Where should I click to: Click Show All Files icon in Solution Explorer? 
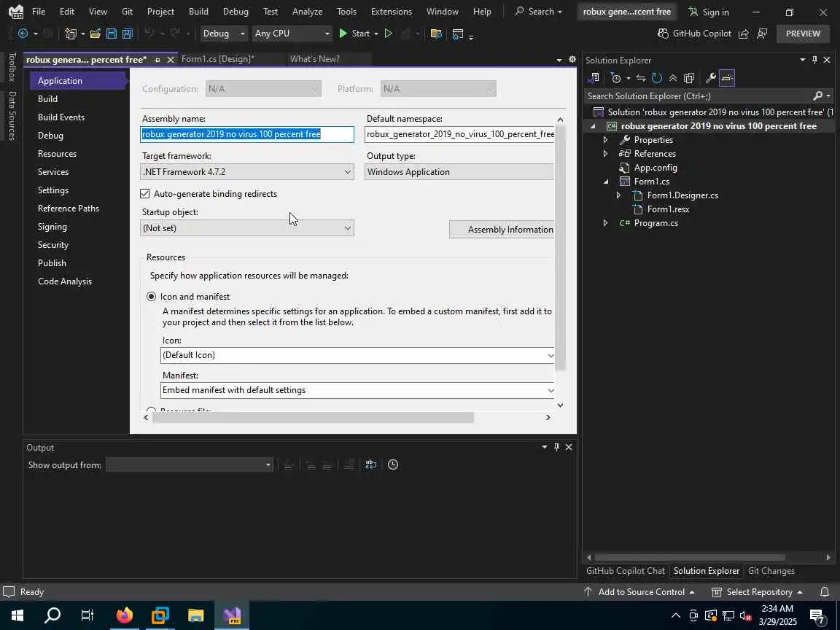(689, 78)
